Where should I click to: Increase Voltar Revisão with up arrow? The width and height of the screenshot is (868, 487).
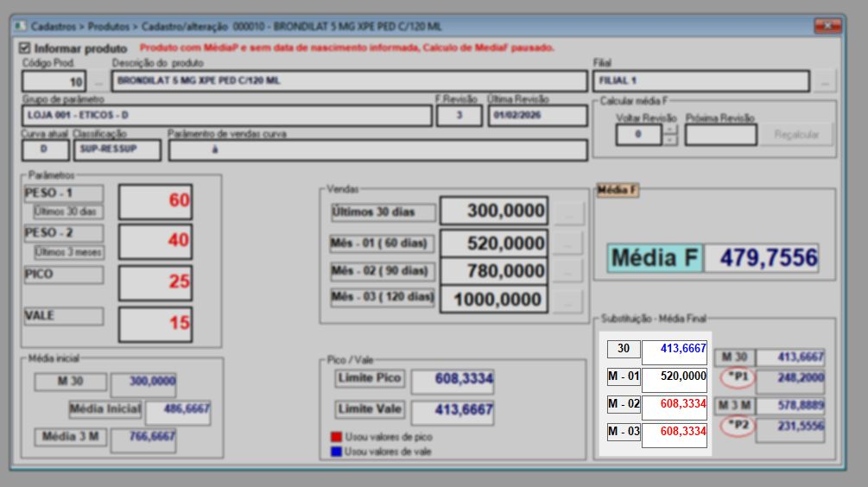(x=670, y=130)
